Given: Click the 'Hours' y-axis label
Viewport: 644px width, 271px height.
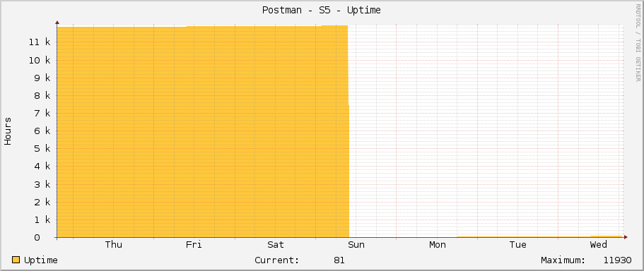Looking at the screenshot, I should coord(8,131).
